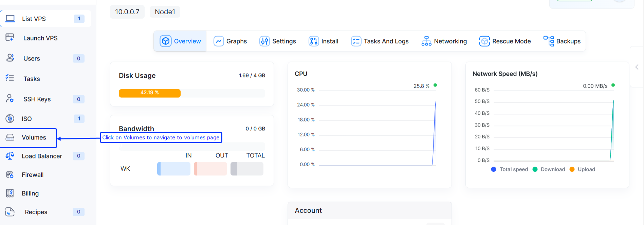The width and height of the screenshot is (644, 225).
Task: Click the ISO disc icon
Action: click(10, 118)
